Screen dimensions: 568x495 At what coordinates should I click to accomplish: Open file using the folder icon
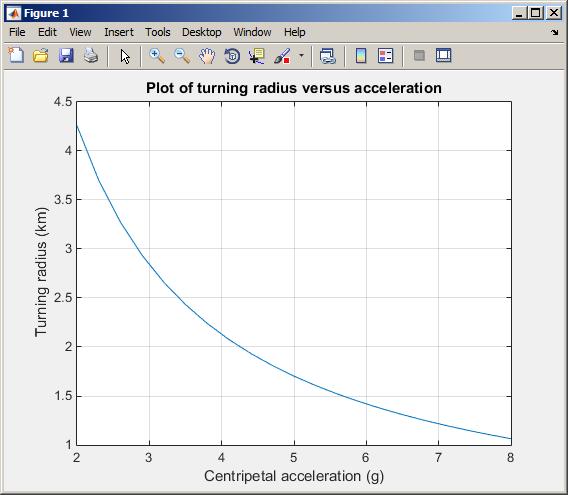[x=41, y=56]
